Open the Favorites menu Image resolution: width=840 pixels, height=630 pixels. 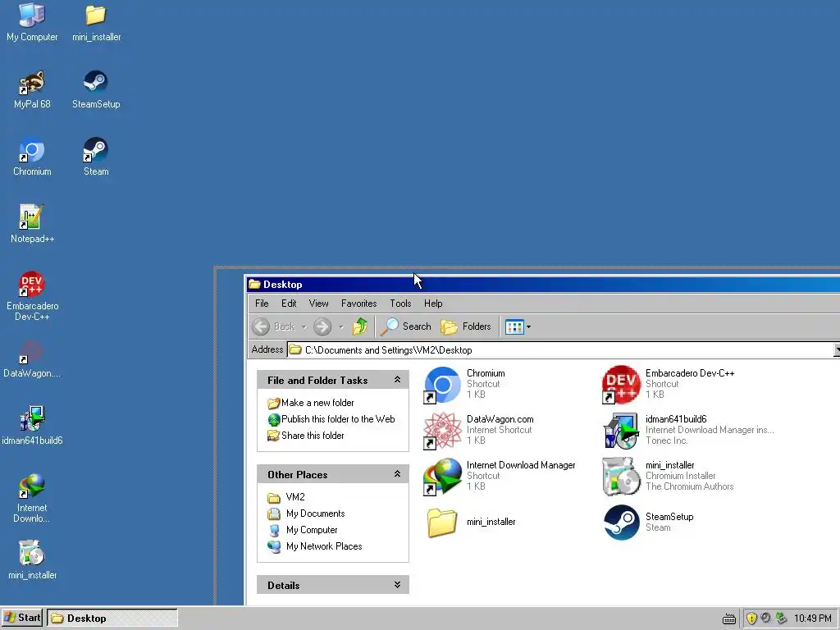coord(359,304)
